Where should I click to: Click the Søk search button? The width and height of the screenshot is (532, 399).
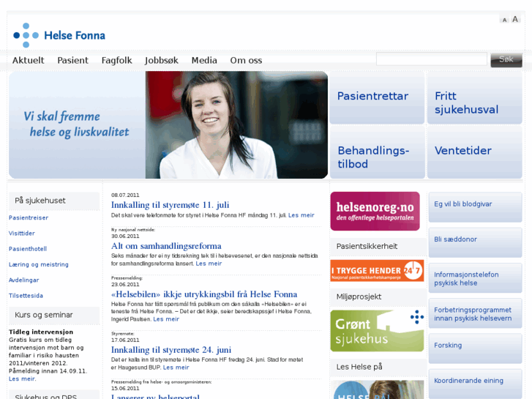[506, 60]
